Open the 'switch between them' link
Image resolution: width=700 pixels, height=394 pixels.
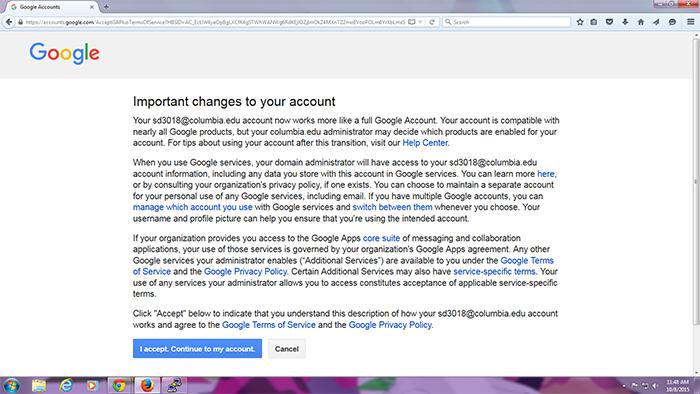392,207
